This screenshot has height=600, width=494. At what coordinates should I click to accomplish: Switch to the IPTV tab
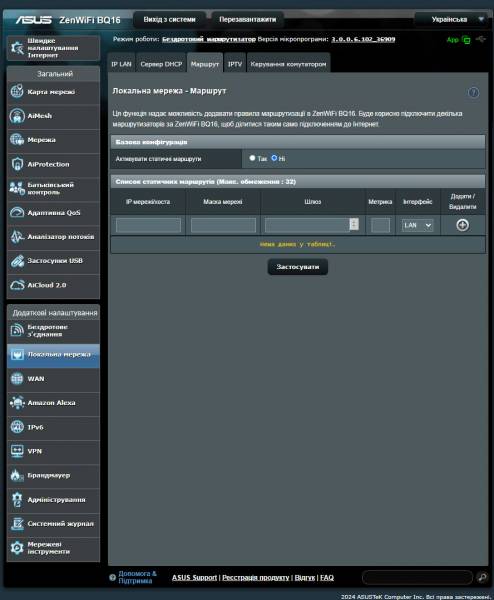pos(235,64)
